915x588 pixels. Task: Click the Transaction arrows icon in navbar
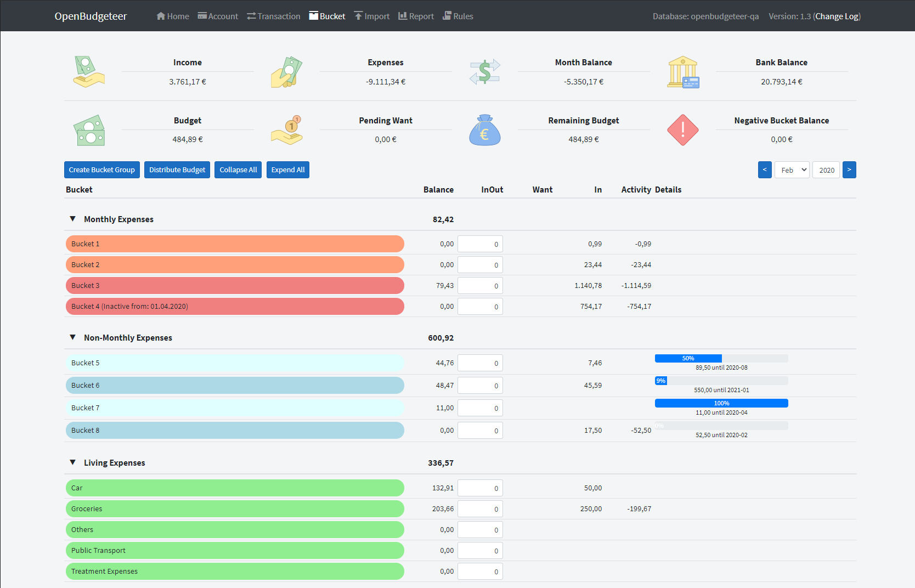tap(251, 16)
